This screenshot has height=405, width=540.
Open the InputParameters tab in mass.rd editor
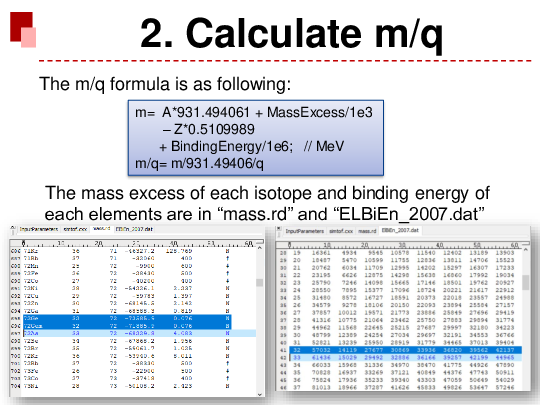(x=39, y=229)
